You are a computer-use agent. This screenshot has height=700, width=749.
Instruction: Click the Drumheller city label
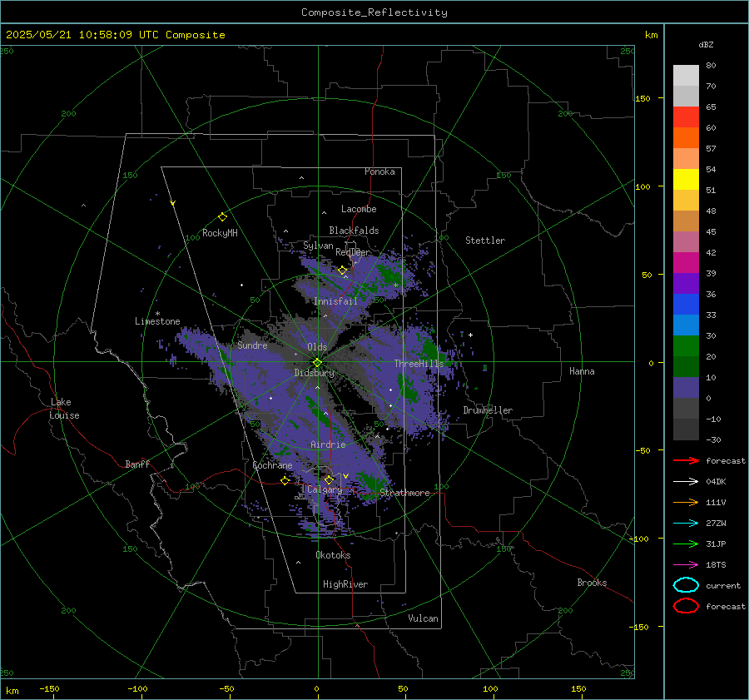click(488, 410)
